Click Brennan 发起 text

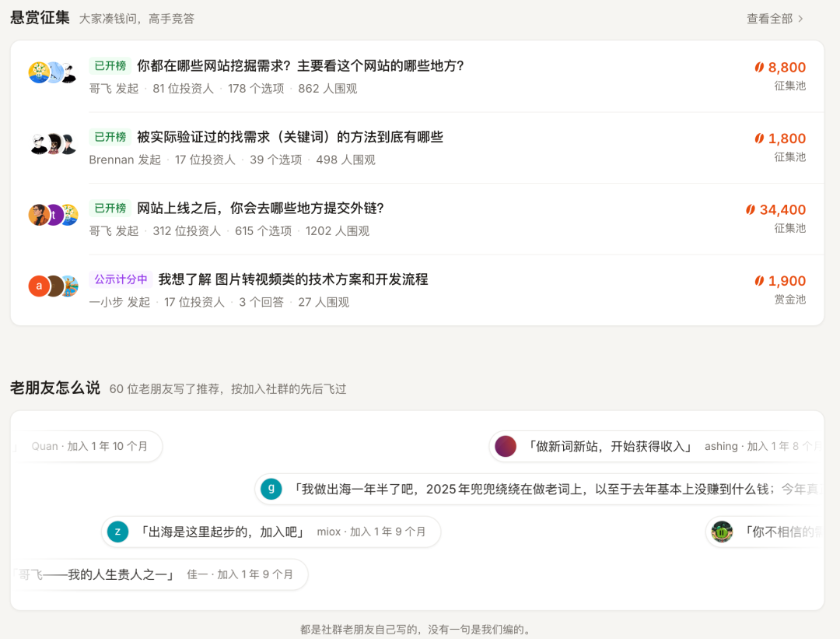(x=124, y=160)
